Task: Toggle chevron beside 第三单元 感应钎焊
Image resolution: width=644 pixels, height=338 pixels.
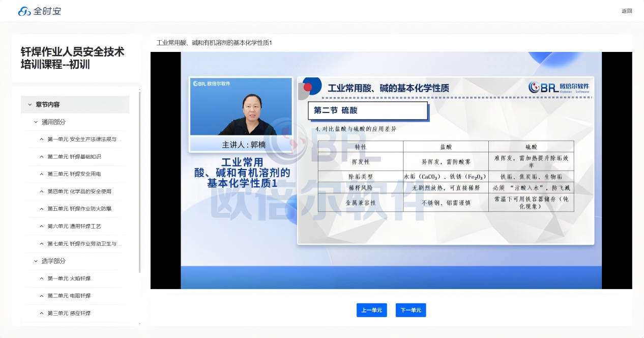Action: point(42,313)
